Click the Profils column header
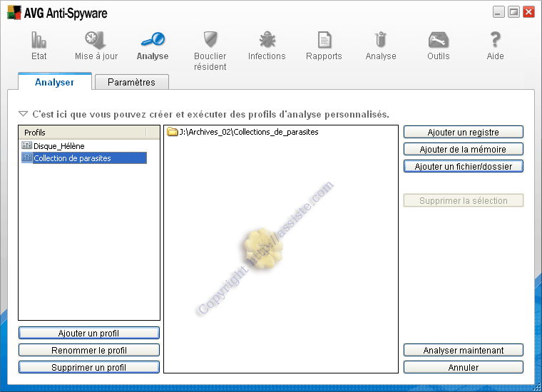542x392 pixels. tap(83, 133)
